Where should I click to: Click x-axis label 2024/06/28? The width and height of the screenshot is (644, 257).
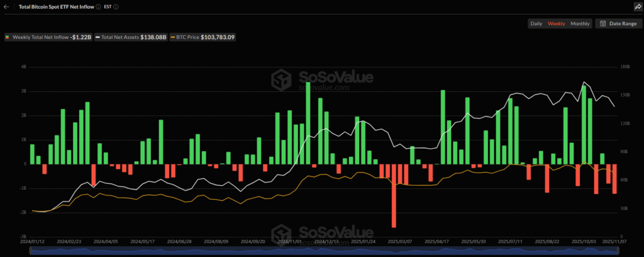tap(179, 242)
